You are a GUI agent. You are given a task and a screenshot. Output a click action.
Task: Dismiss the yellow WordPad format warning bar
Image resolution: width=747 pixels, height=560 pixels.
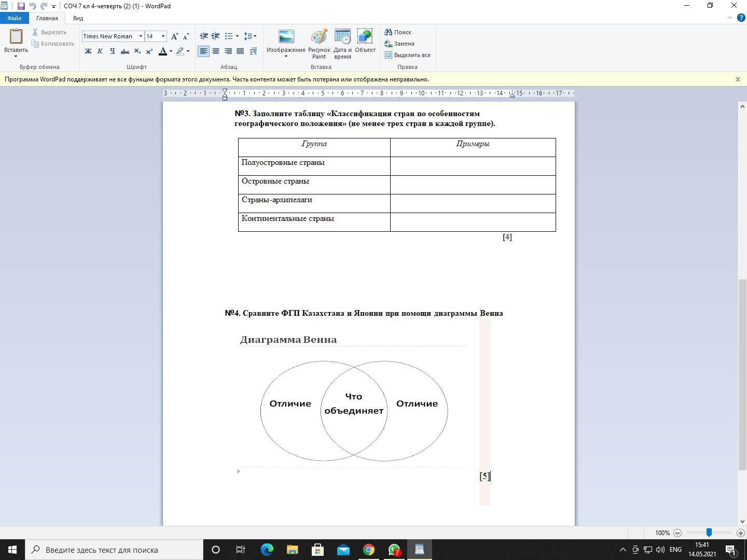738,79
